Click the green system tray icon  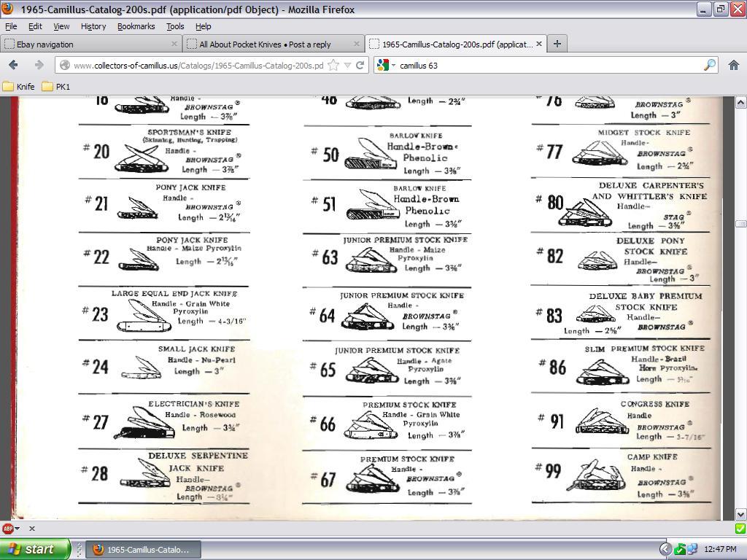(x=680, y=550)
